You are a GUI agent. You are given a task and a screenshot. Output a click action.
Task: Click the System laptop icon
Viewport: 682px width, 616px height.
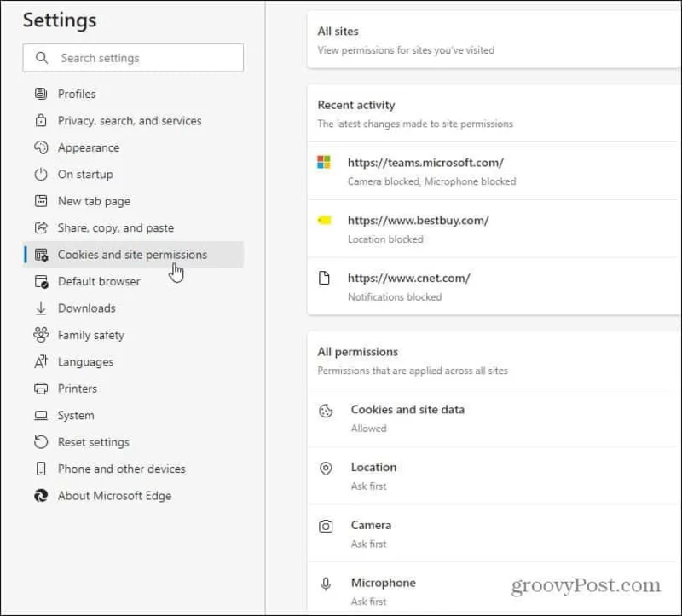coord(41,416)
